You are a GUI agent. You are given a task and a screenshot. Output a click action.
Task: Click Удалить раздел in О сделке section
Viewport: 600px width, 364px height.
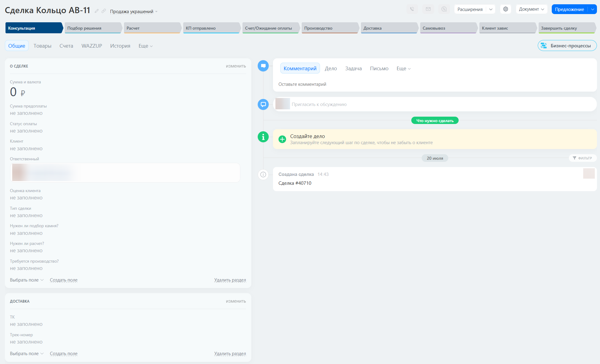(x=230, y=280)
